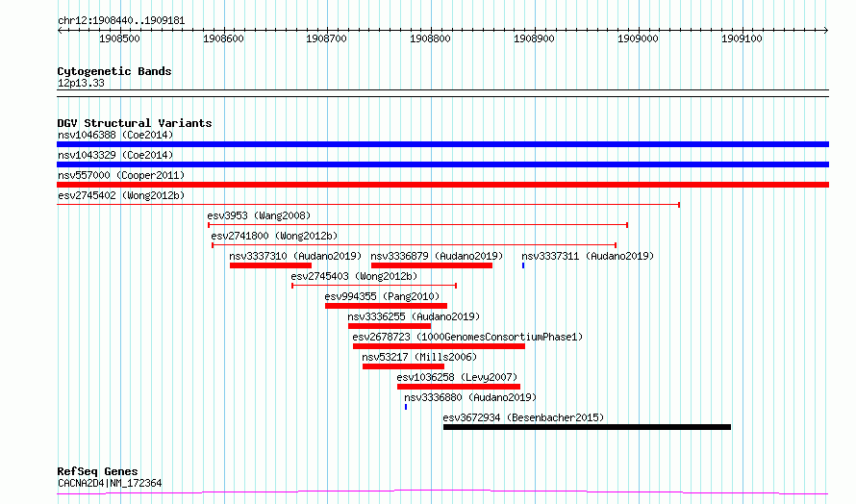Open the esv1036258 (Levy2007) label

click(457, 377)
